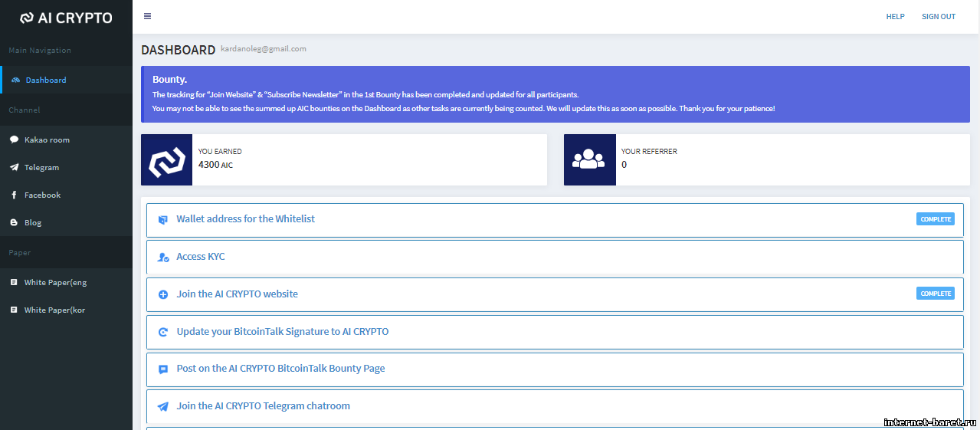Click the Facebook f icon in sidebar
The width and height of the screenshot is (980, 430).
click(x=14, y=195)
